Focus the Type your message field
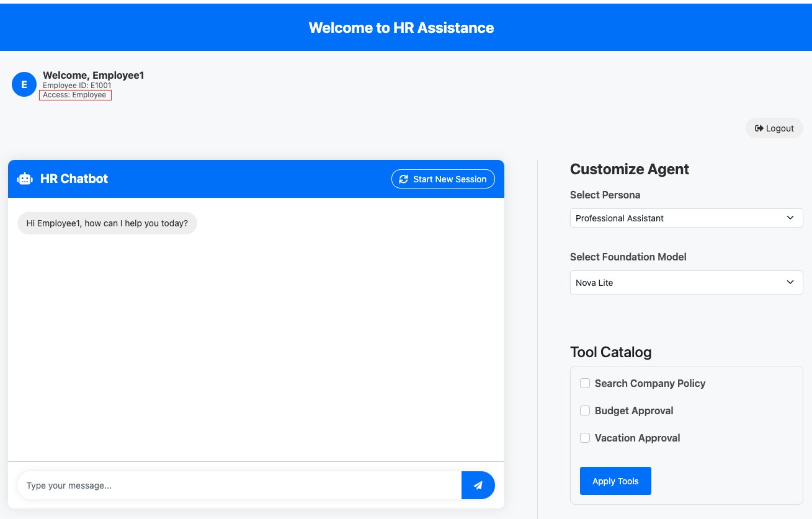 coord(239,486)
